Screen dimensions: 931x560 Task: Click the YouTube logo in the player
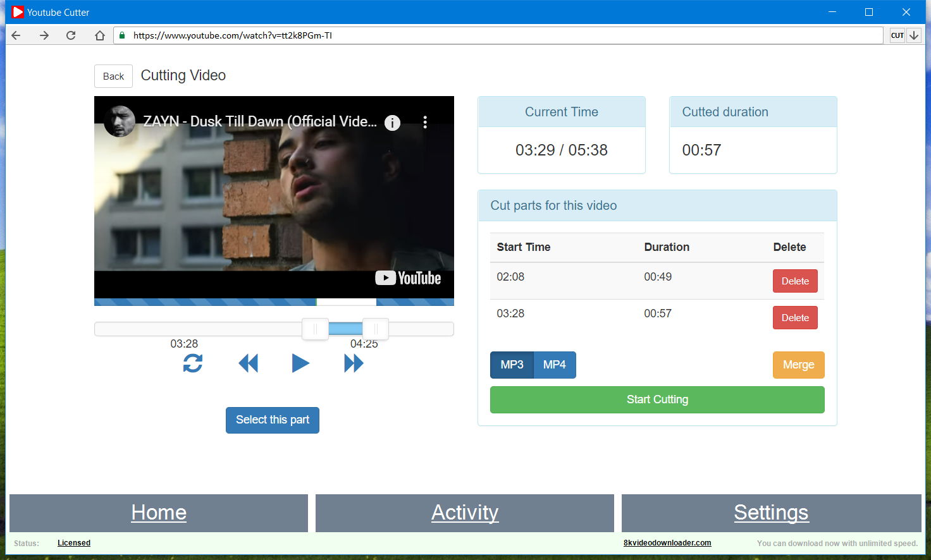(x=408, y=278)
